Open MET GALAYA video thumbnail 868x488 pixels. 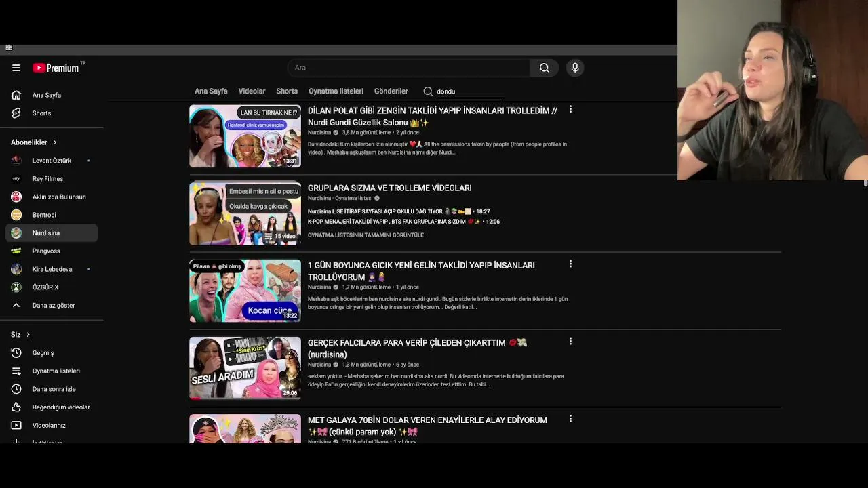245,429
